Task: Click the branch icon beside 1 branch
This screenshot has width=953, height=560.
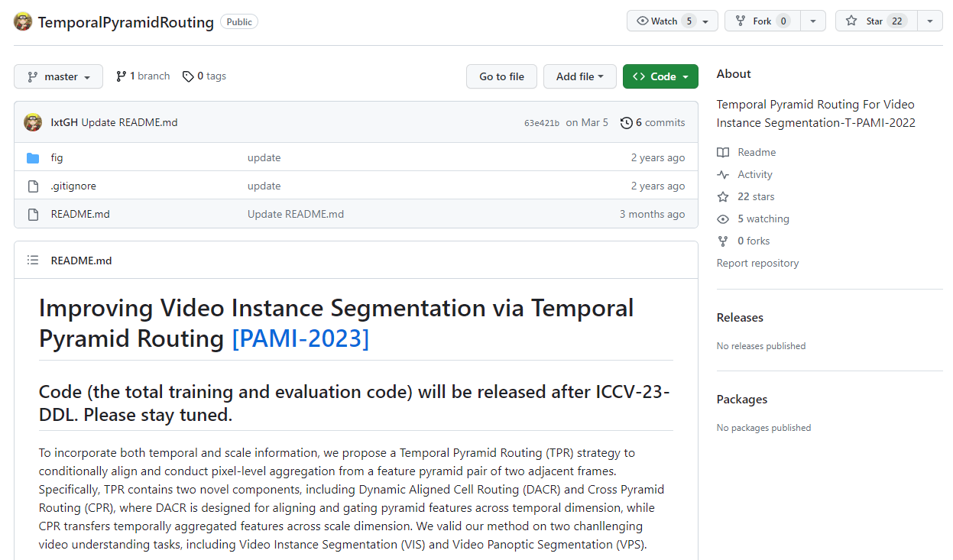Action: click(121, 76)
